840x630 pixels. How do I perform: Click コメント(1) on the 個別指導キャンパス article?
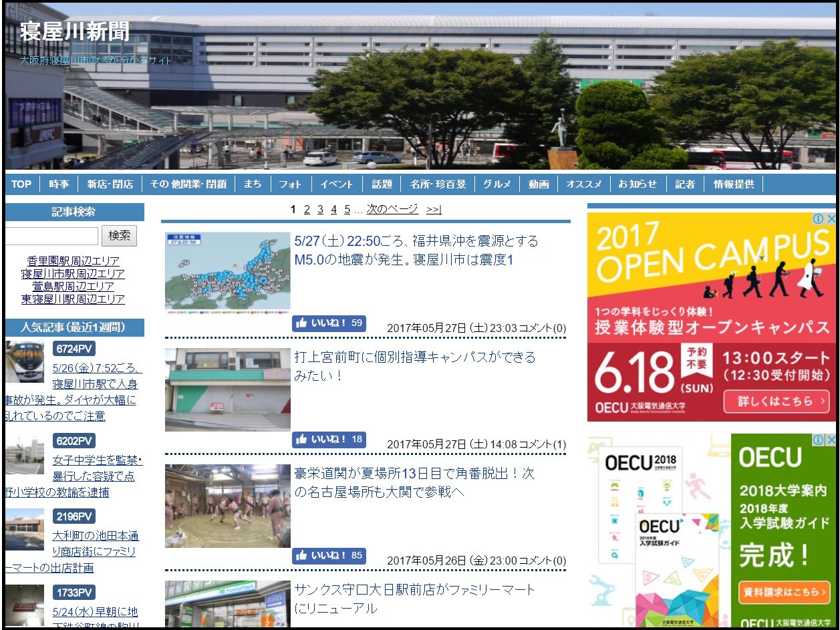pyautogui.click(x=543, y=444)
